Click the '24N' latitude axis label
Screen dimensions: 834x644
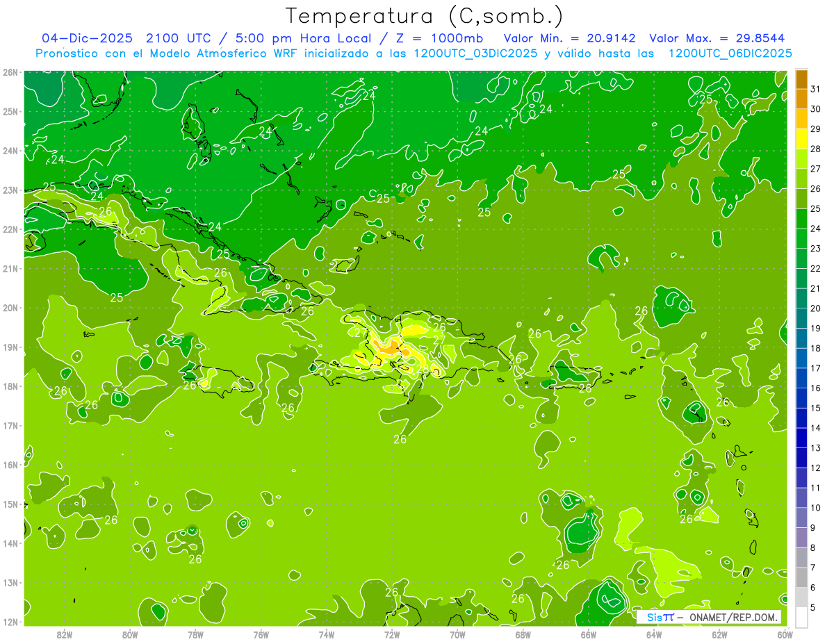tap(10, 151)
